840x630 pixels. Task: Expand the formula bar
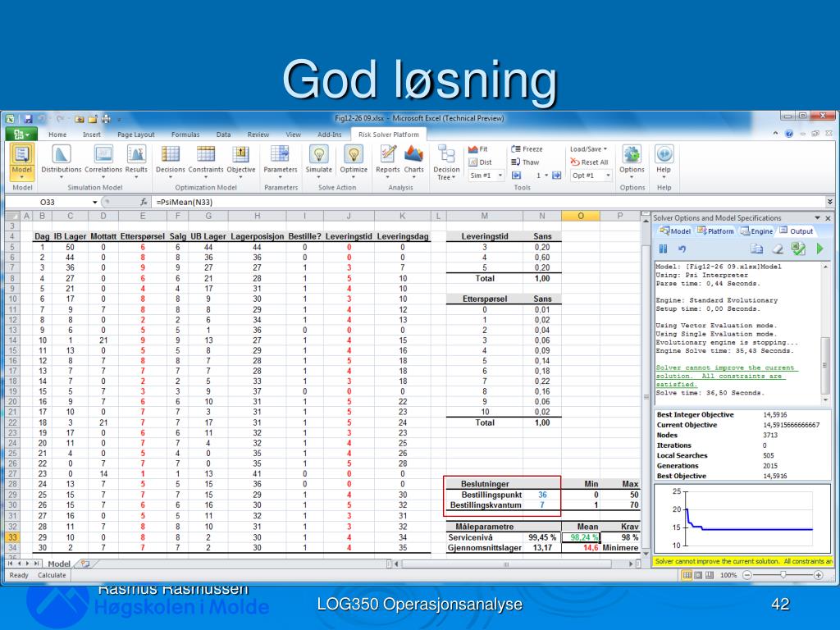point(830,202)
